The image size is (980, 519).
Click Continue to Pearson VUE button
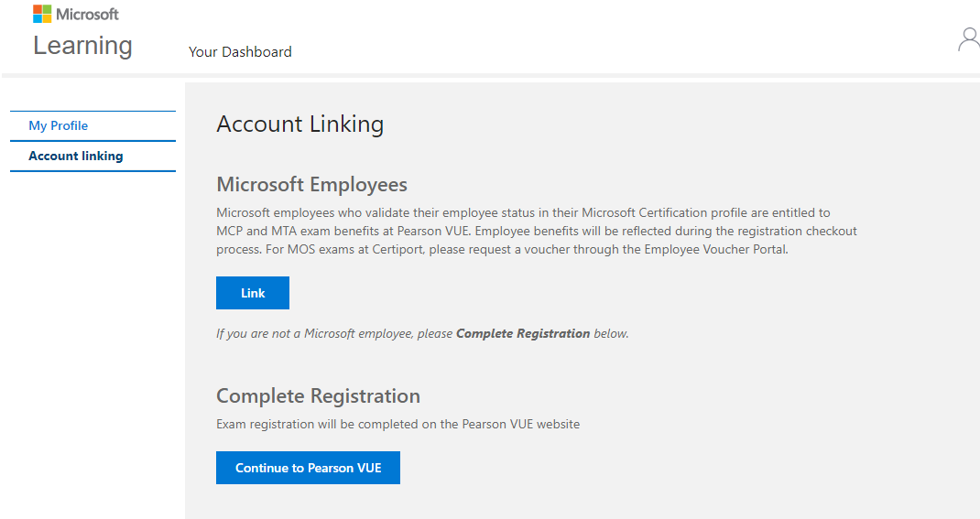[x=308, y=468]
